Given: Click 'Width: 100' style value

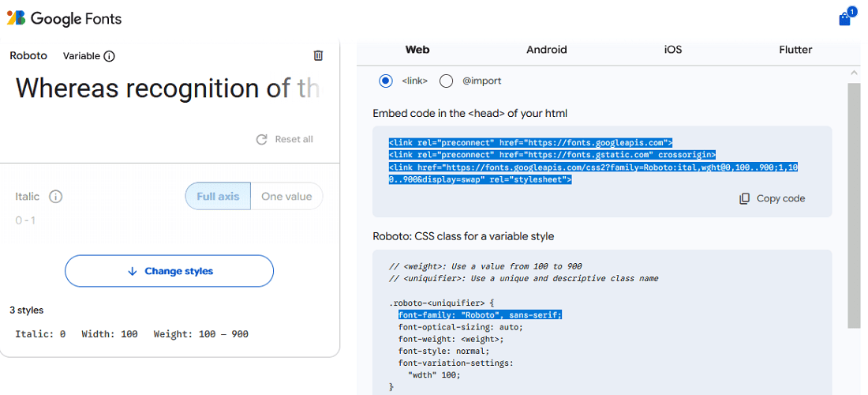Looking at the screenshot, I should pyautogui.click(x=110, y=334).
